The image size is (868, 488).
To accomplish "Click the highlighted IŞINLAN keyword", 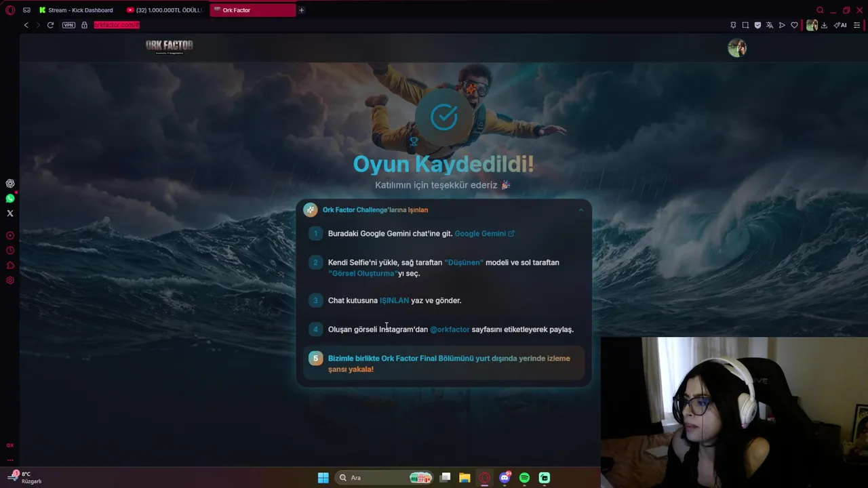I will [x=394, y=300].
